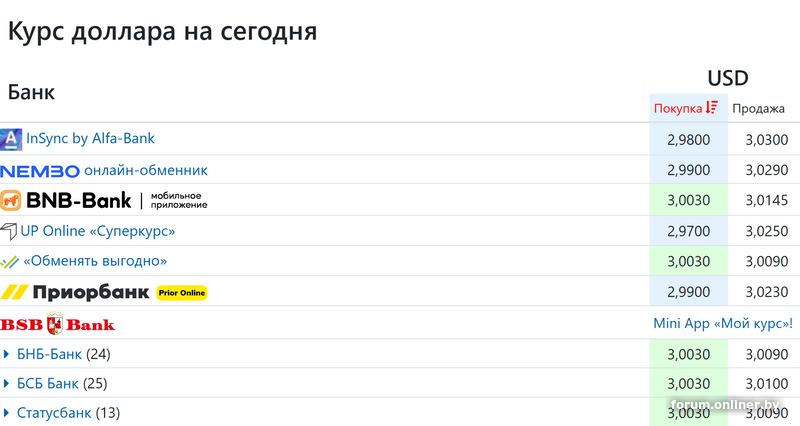Open InSync by Alfa-Bank link

tap(90, 139)
